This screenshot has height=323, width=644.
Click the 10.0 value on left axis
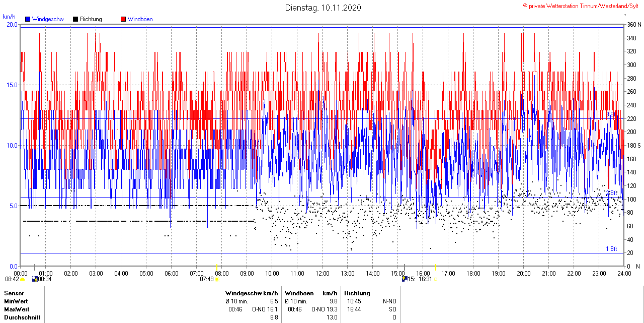(12, 145)
